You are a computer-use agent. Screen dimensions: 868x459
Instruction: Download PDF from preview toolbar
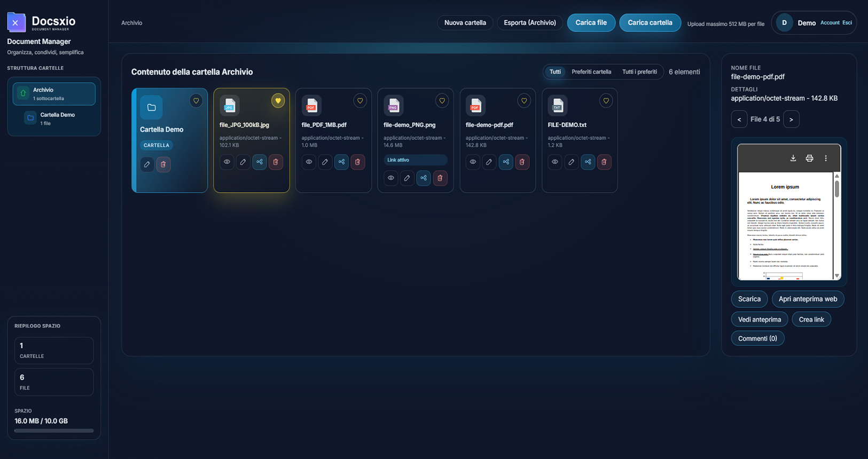coord(793,158)
